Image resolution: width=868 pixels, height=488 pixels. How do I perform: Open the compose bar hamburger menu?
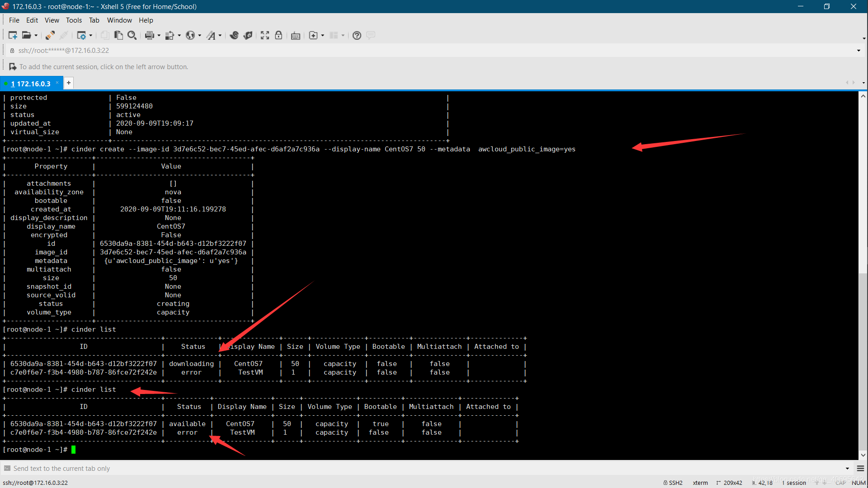pos(860,469)
